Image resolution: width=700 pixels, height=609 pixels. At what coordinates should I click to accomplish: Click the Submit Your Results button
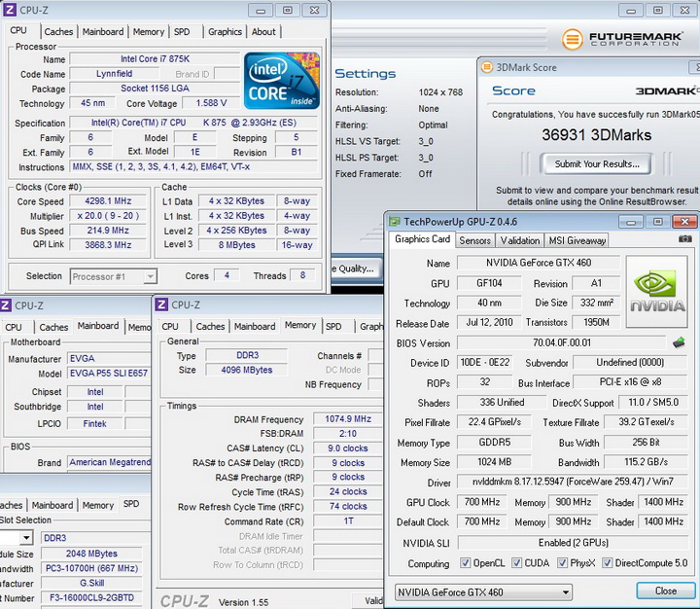click(597, 163)
